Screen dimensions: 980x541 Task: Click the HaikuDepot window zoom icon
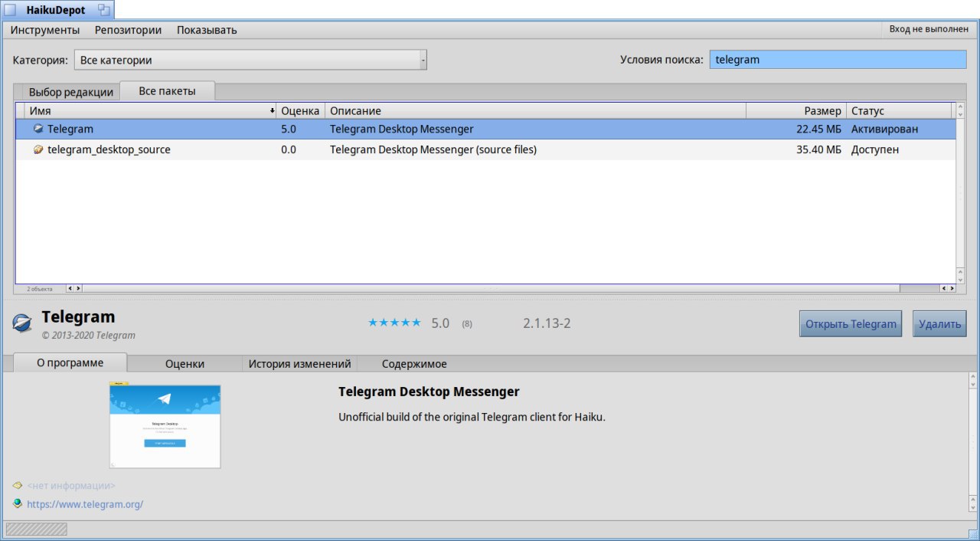coord(104,10)
